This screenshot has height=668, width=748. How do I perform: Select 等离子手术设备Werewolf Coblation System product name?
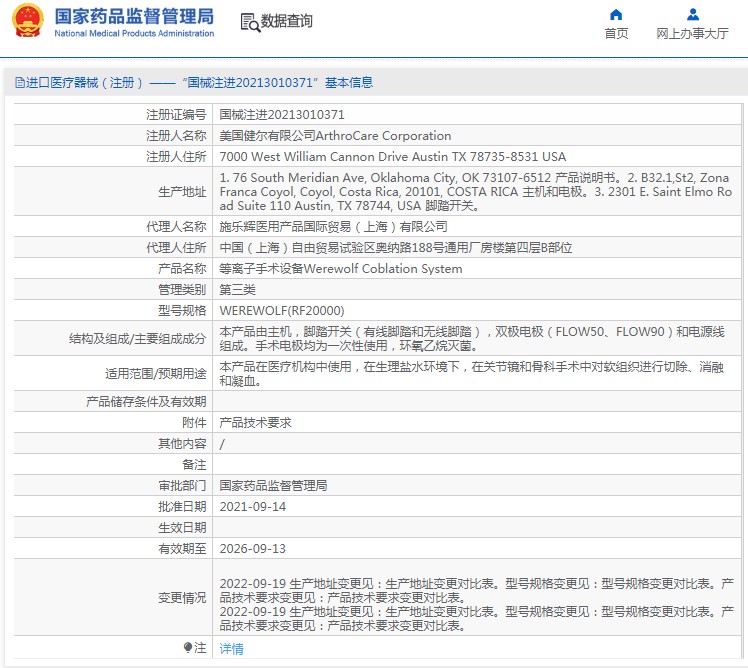pos(341,269)
